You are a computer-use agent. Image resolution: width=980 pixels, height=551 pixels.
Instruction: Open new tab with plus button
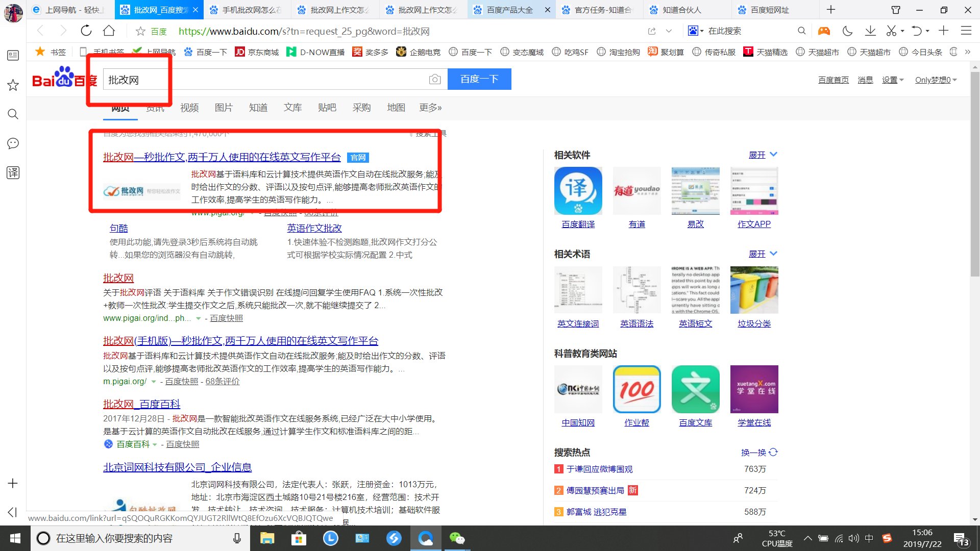(x=831, y=10)
